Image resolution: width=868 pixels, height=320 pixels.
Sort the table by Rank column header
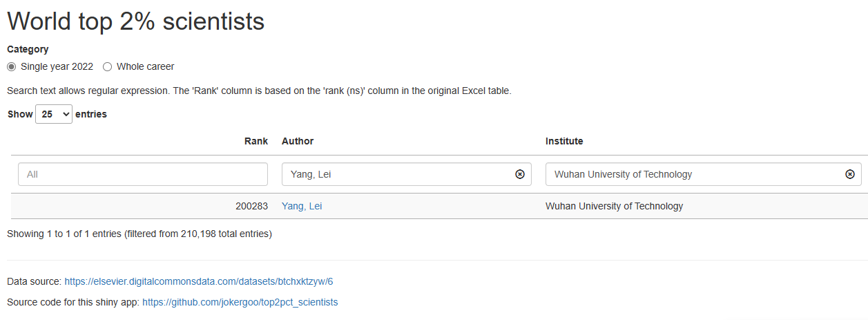pyautogui.click(x=256, y=141)
